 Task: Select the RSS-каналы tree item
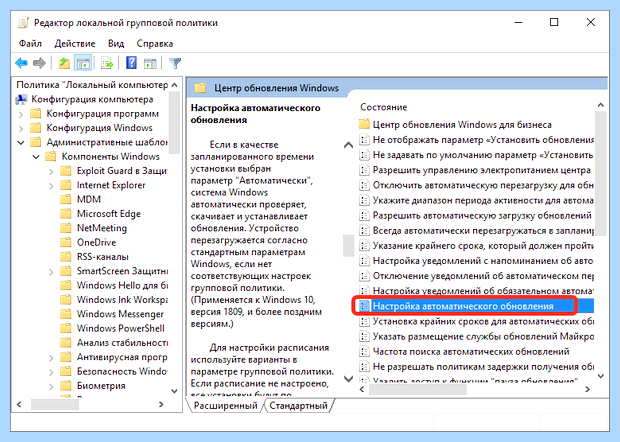[102, 257]
